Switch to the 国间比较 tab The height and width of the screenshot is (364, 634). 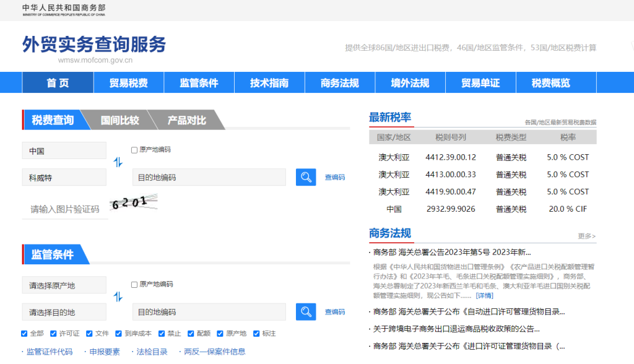tap(119, 119)
